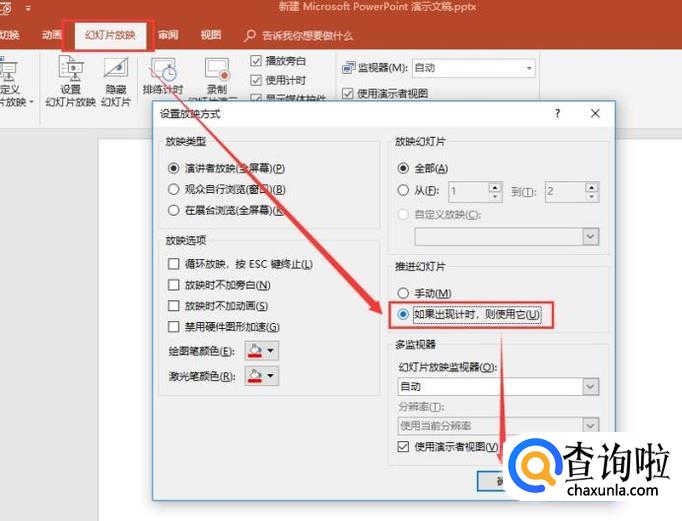Select 观众自行浏览(窗口) radio button
The height and width of the screenshot is (521, 682).
coord(174,189)
